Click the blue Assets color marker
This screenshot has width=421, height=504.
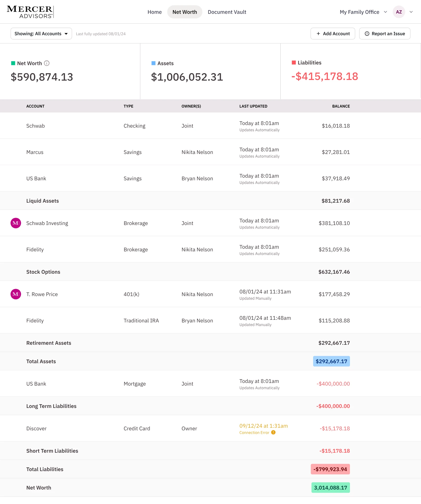[153, 63]
